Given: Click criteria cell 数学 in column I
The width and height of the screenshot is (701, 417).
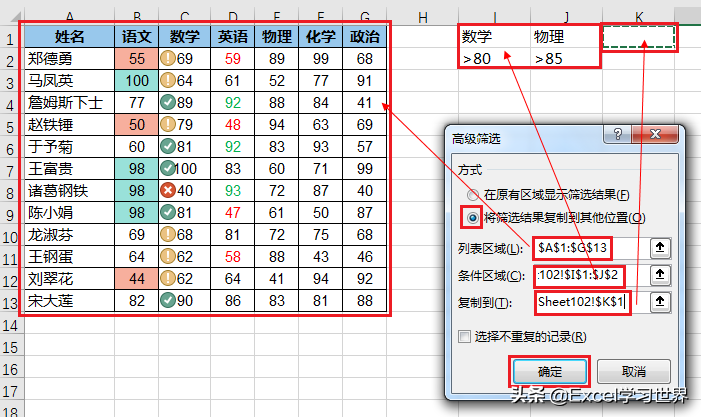Looking at the screenshot, I should click(494, 36).
